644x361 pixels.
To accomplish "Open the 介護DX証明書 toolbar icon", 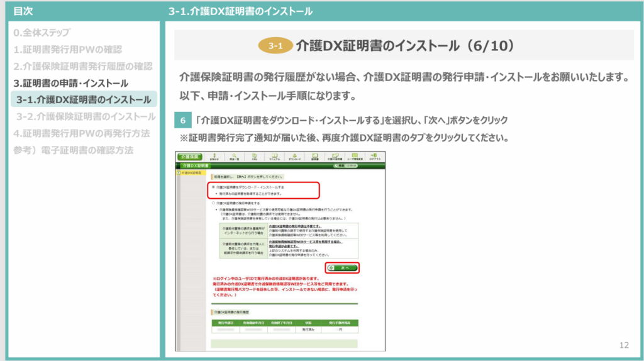I will click(335, 157).
